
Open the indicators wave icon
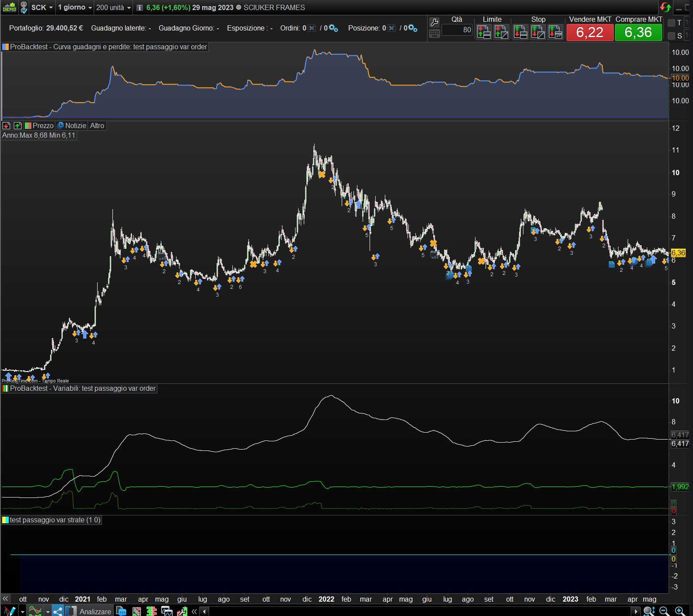tap(35, 611)
